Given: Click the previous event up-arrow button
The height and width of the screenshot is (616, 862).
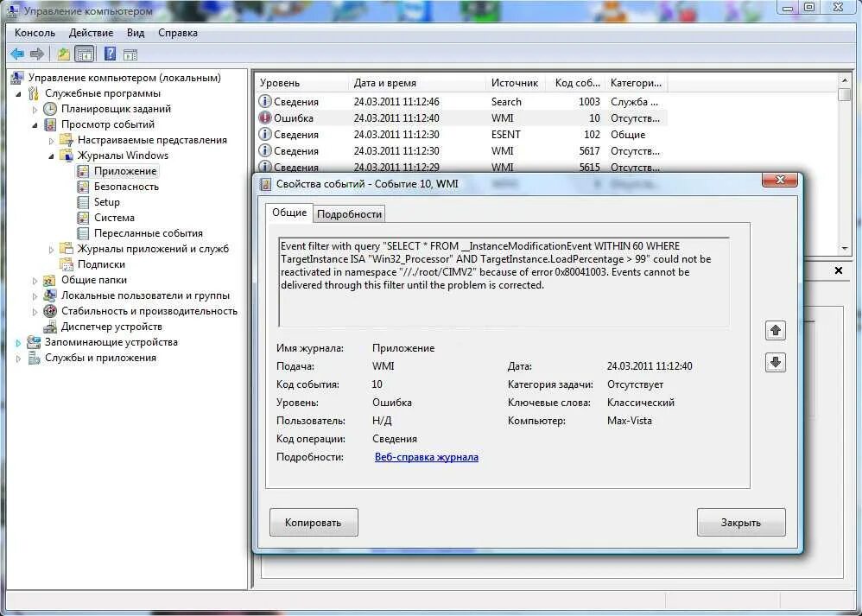Looking at the screenshot, I should pos(775,331).
